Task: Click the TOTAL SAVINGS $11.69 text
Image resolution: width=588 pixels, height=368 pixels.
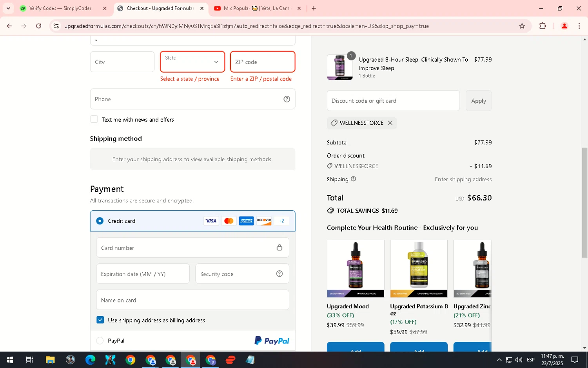Action: click(x=367, y=211)
